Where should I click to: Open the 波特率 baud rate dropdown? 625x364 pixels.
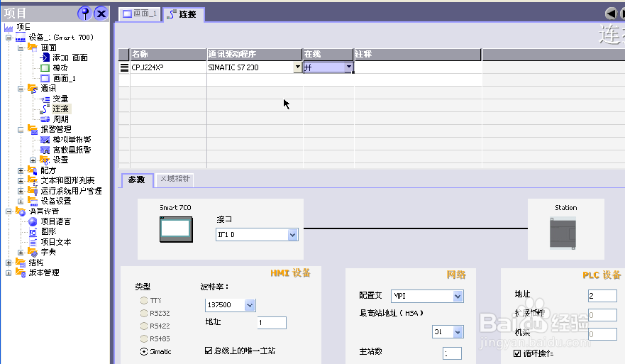point(250,305)
